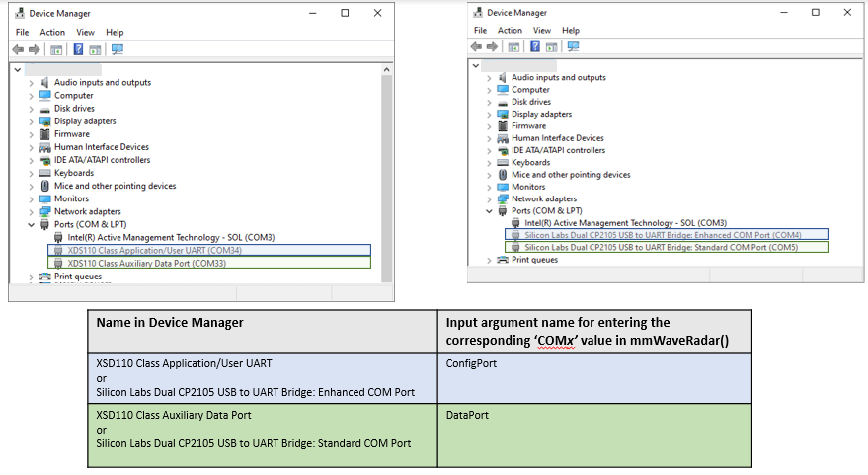Click Scan for hardware changes icon in left window
Viewport: 868px width, 475px height.
(117, 49)
